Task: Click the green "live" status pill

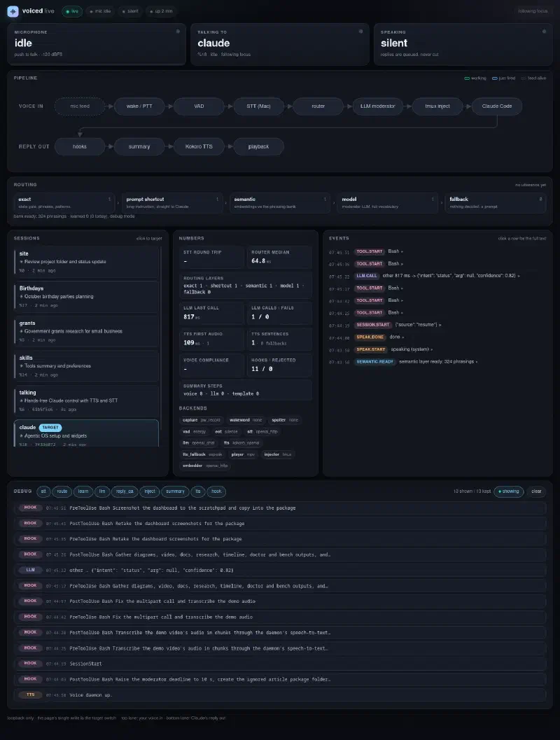Action: pos(72,11)
